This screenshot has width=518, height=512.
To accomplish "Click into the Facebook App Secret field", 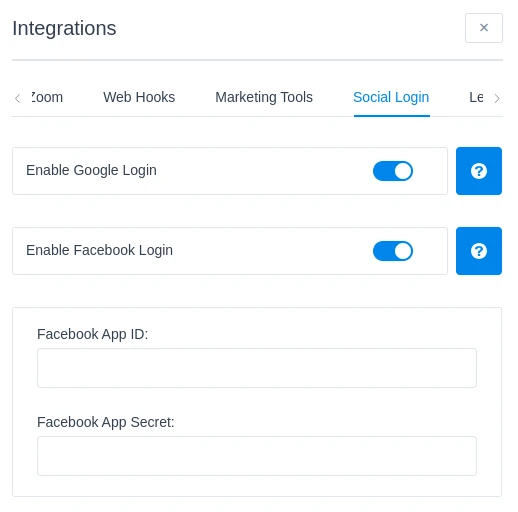I will coord(257,456).
